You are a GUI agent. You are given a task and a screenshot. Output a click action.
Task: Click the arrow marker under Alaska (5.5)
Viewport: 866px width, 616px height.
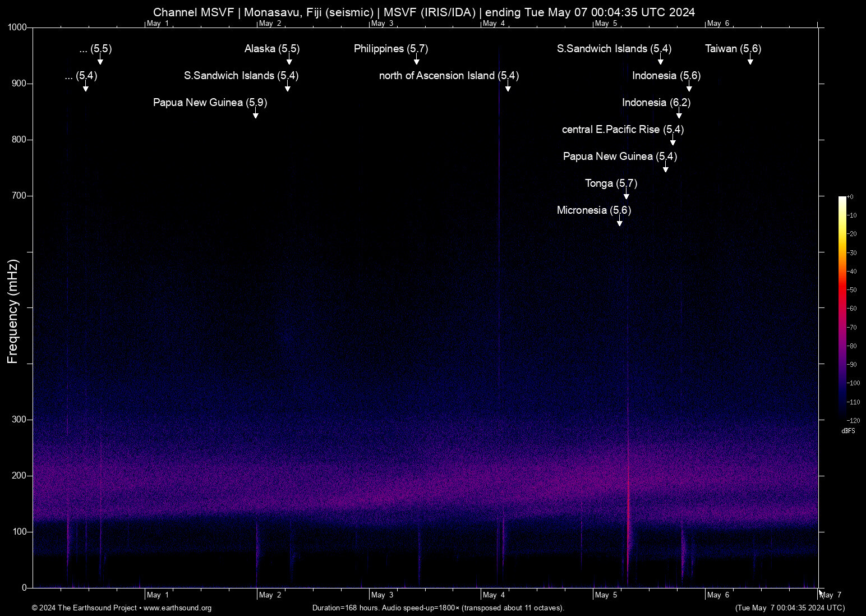[x=289, y=61]
